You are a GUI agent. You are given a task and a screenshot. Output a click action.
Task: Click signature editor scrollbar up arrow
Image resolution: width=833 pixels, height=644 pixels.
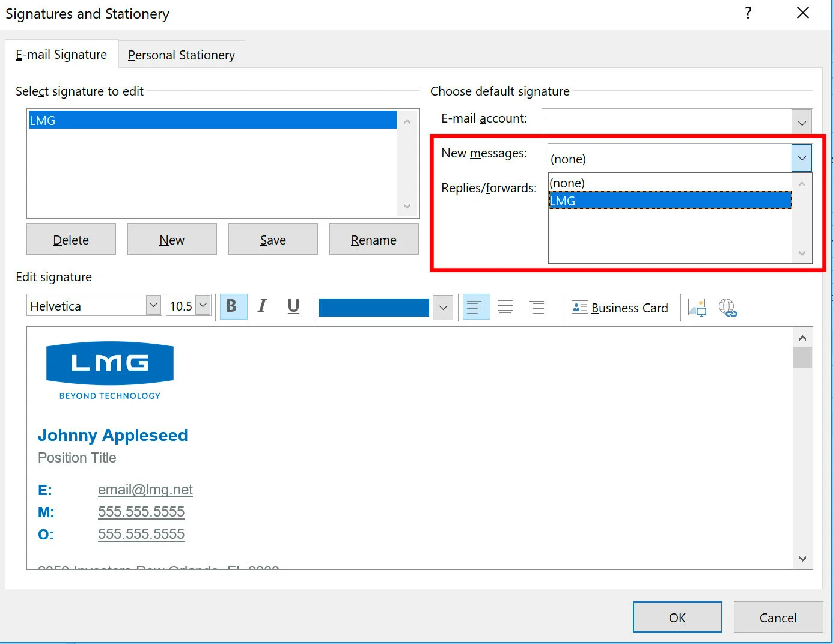click(802, 338)
